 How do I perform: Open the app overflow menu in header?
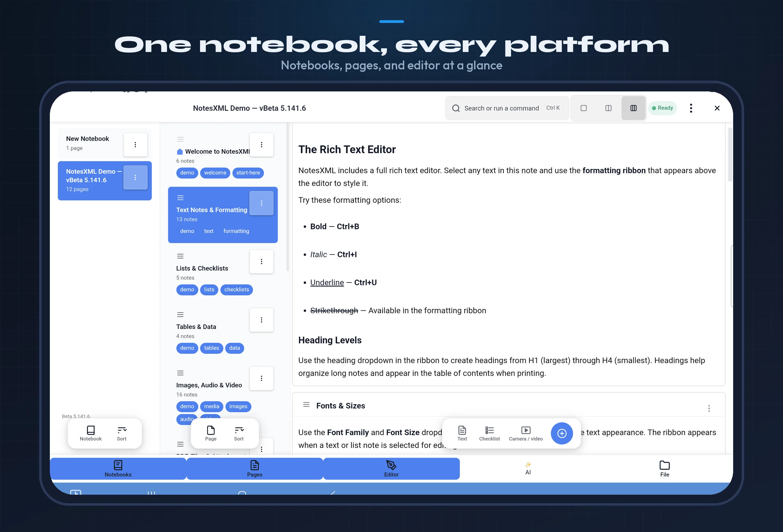(x=691, y=108)
